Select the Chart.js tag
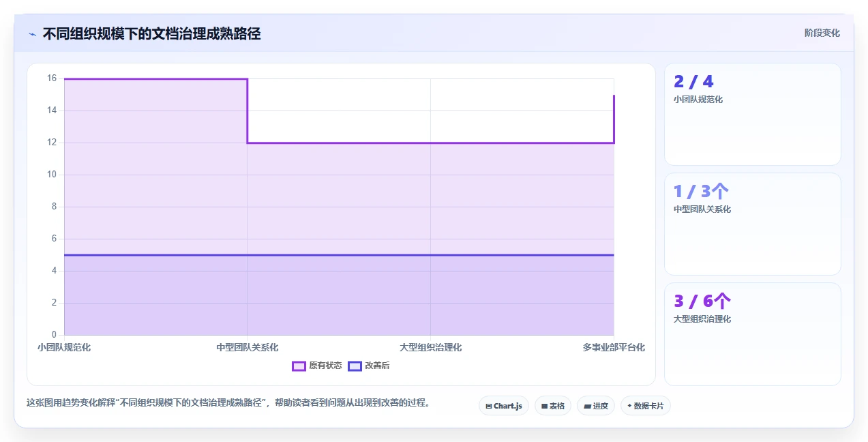868x442 pixels. tap(504, 406)
